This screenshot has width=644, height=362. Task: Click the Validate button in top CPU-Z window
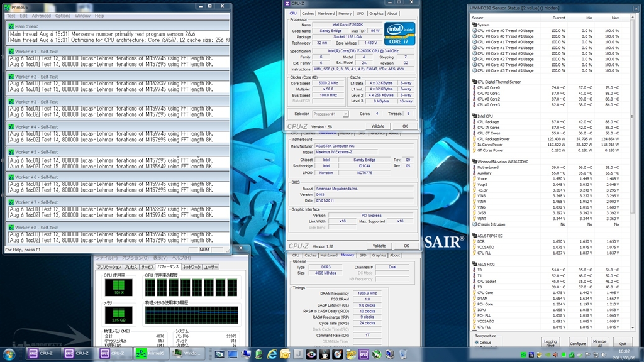pyautogui.click(x=378, y=126)
